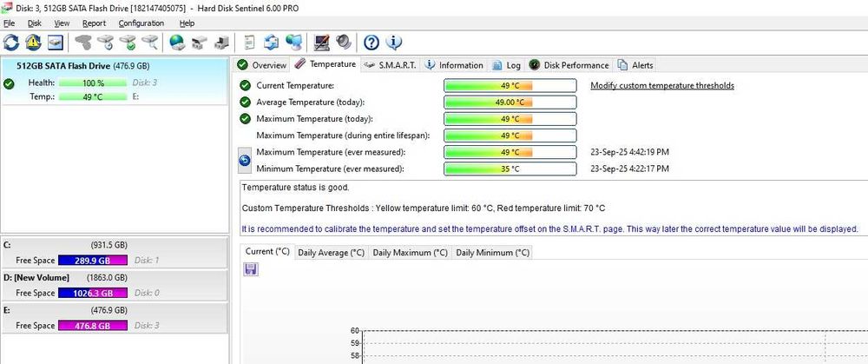The height and width of the screenshot is (364, 868).
Task: Switch to the Overview tab
Action: 262,65
